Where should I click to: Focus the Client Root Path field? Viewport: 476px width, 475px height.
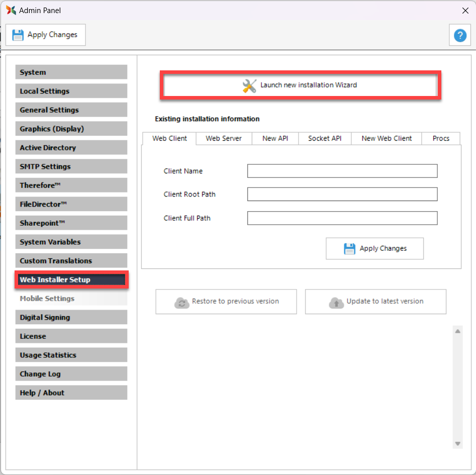342,194
